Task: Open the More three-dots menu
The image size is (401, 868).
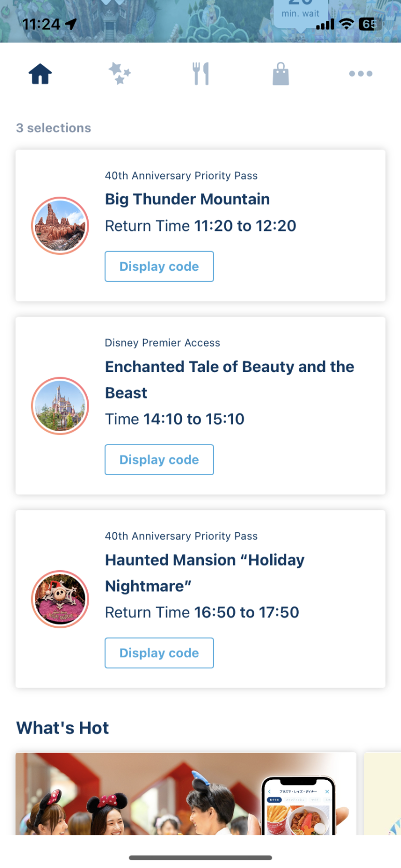Action: [361, 74]
